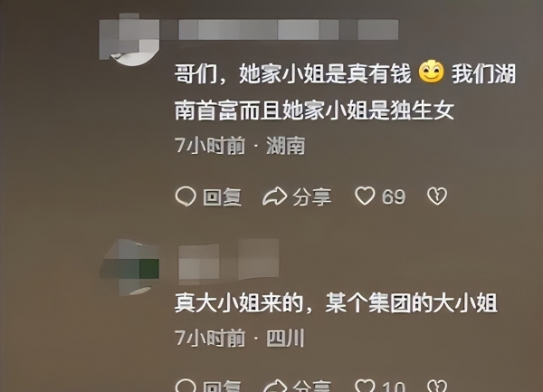The width and height of the screenshot is (543, 392).
Task: Click the comment 真大小姐来的
Action: click(336, 303)
